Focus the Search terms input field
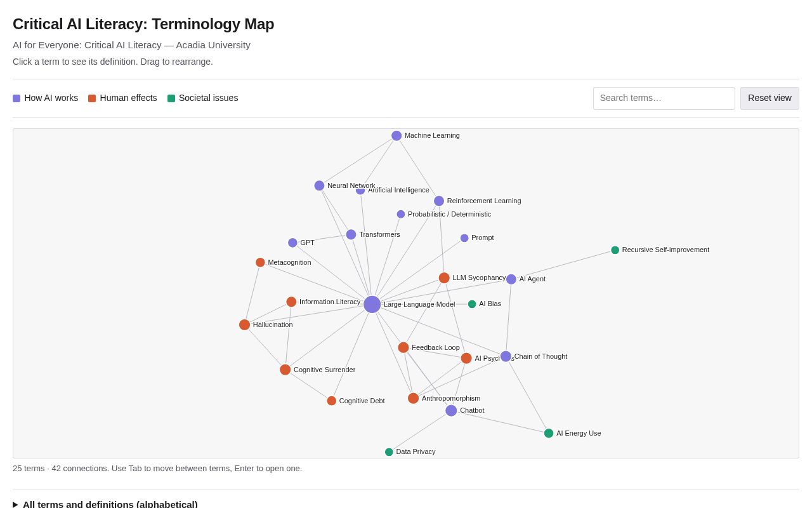Viewport: 812px width, 508px height. (664, 98)
